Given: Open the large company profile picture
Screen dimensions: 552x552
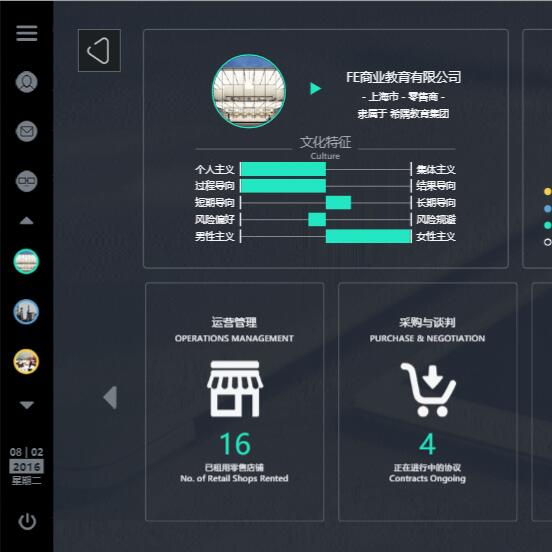Looking at the screenshot, I should point(249,91).
